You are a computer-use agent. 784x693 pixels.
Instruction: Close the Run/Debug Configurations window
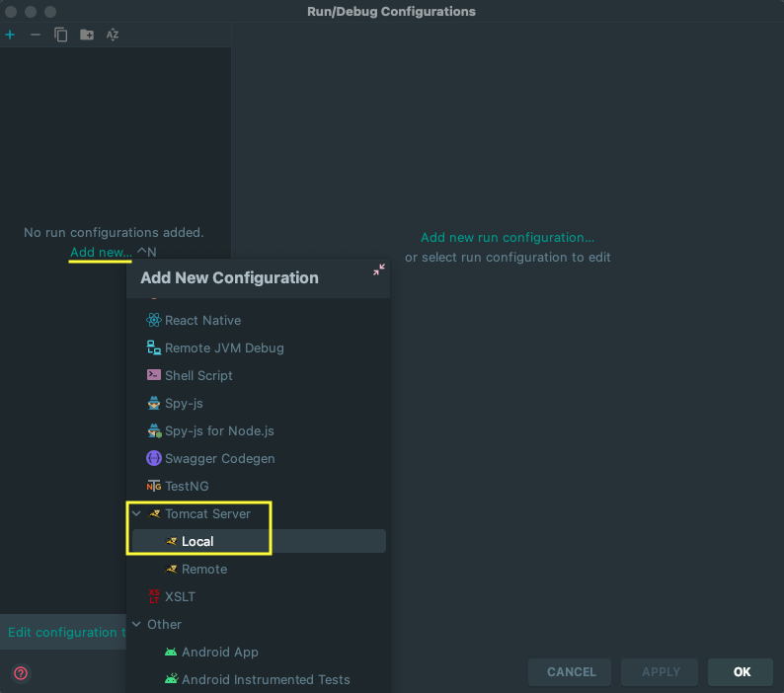coord(11,12)
